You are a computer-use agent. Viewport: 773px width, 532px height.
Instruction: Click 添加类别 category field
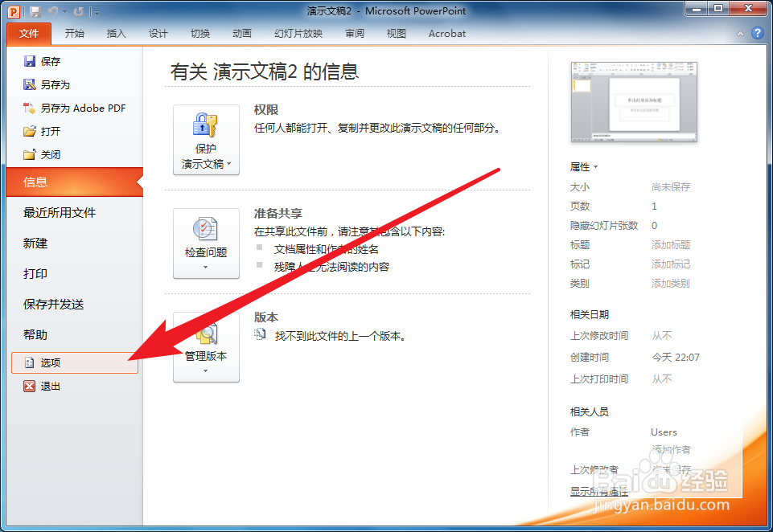671,283
